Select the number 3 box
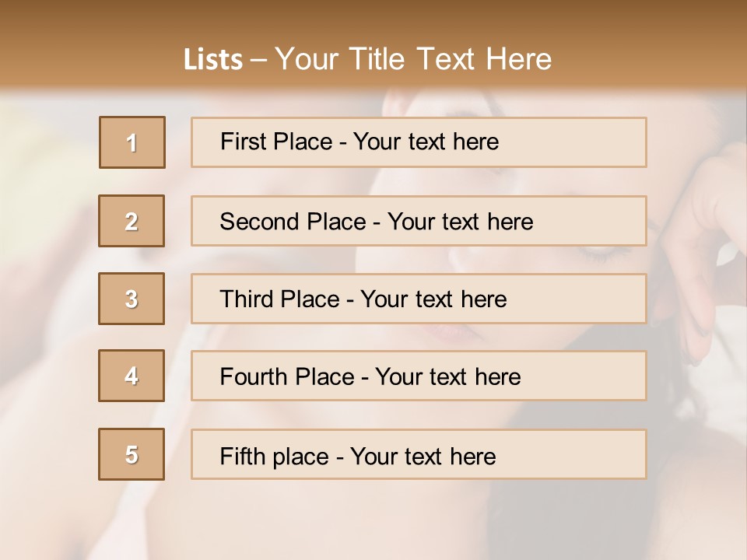 132,299
